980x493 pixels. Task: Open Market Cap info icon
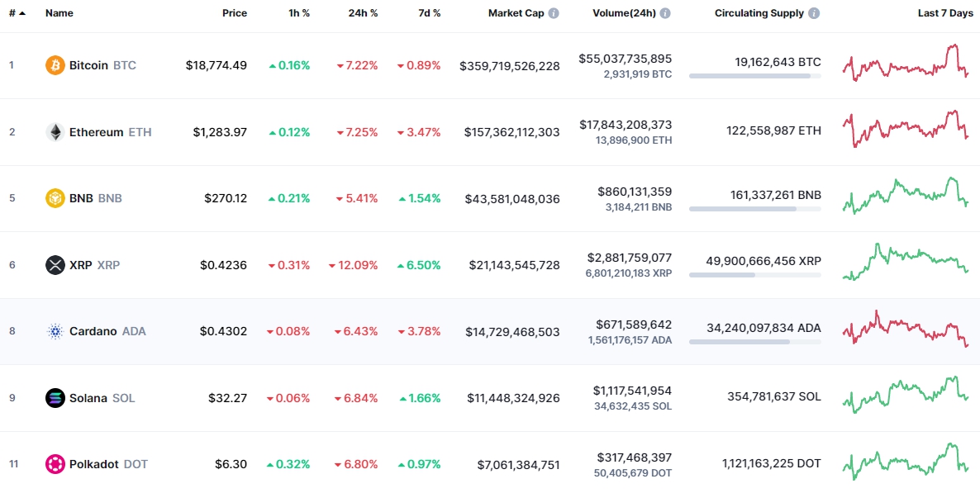point(554,13)
